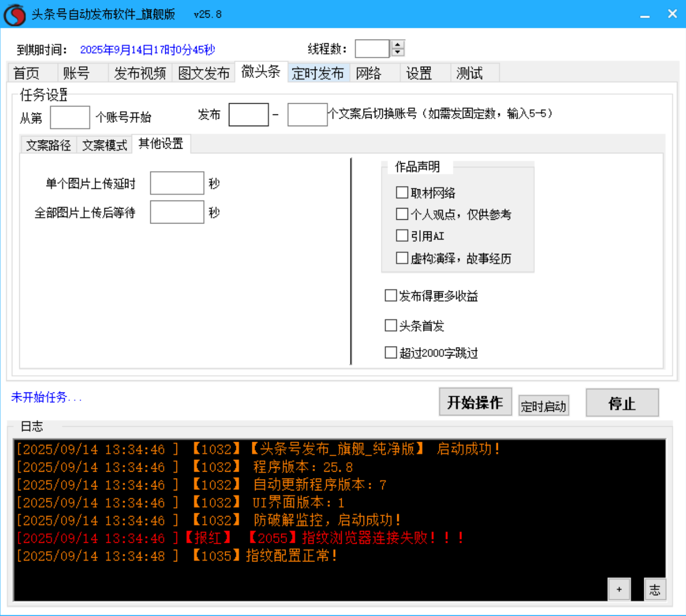Check the 引用AI option

402,235
